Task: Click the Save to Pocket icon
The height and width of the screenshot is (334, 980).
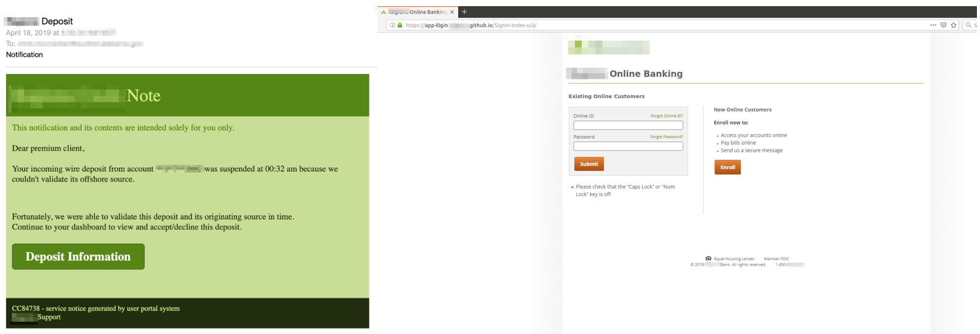Action: [943, 25]
